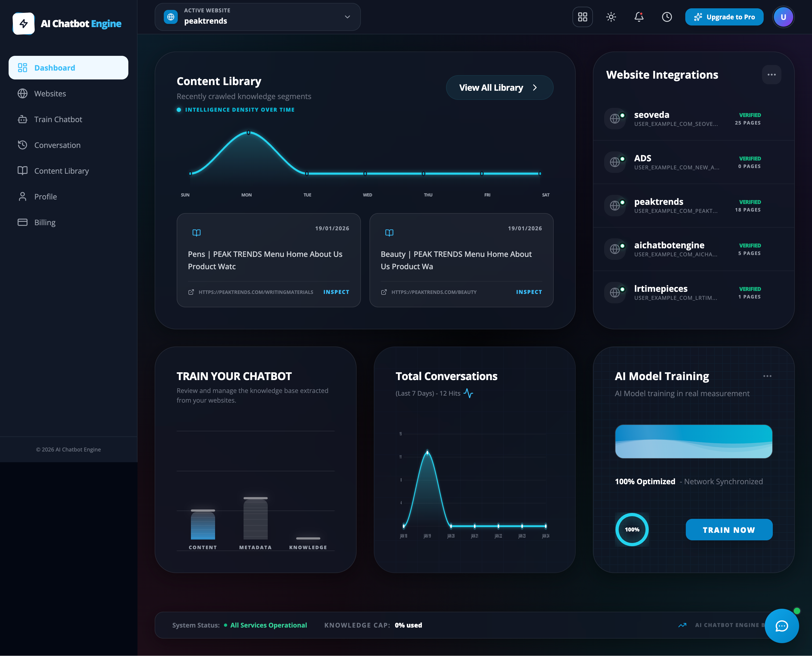
Task: Click Pens PEAK TRENDS card title
Action: tap(265, 260)
